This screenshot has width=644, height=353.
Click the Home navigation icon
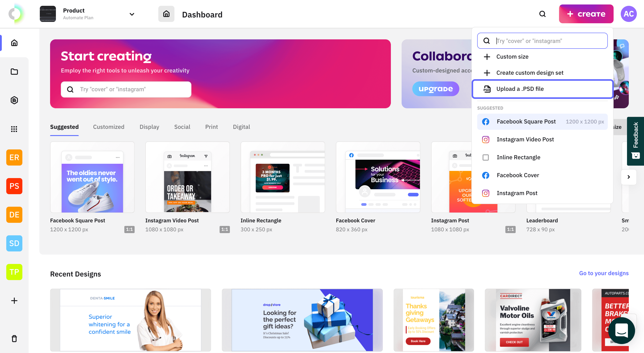pyautogui.click(x=14, y=43)
